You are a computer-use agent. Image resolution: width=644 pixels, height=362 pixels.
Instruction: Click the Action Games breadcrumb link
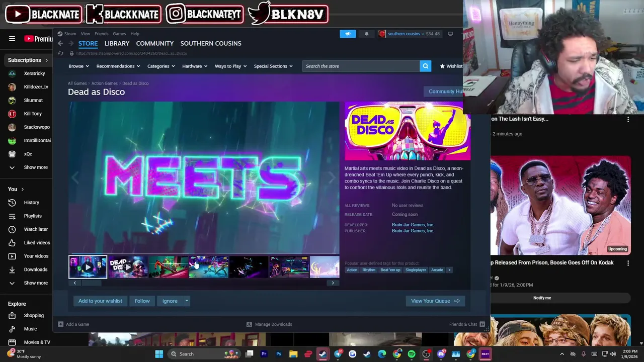pyautogui.click(x=104, y=83)
